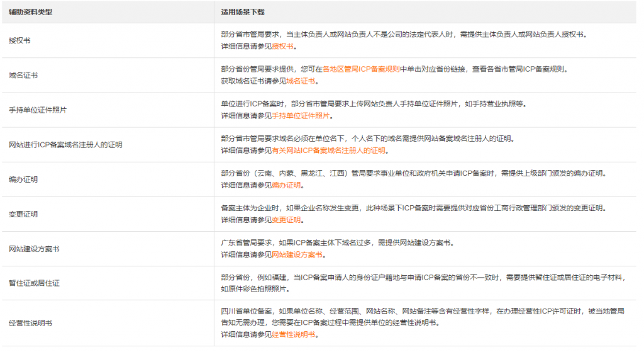
Task: Select the 变更证明 cell in first column
Action: pyautogui.click(x=23, y=214)
